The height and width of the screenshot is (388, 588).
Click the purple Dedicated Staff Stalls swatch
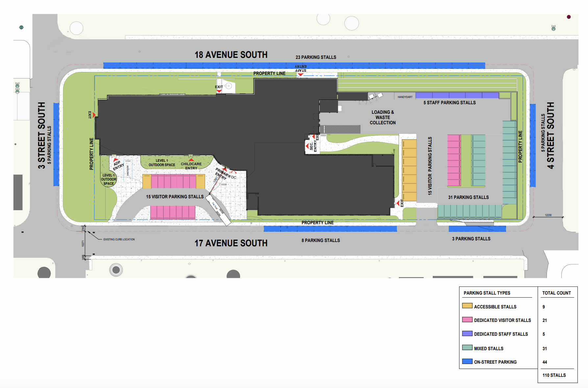coord(467,333)
